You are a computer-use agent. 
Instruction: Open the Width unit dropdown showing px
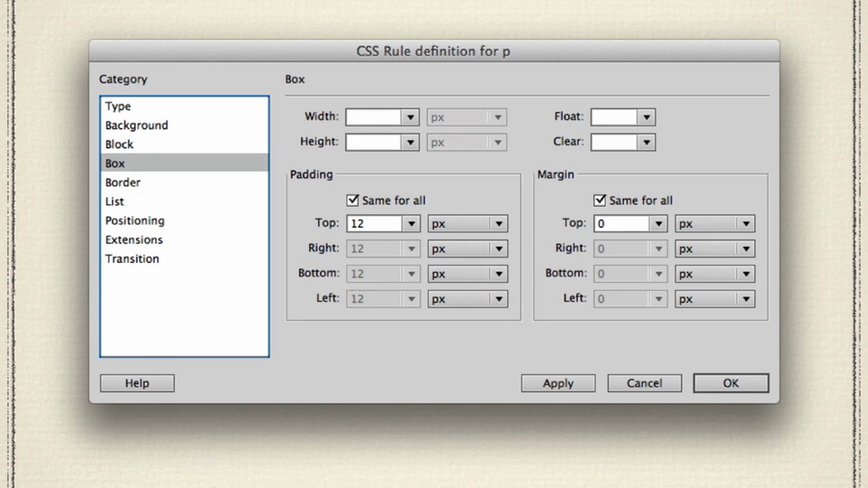497,117
